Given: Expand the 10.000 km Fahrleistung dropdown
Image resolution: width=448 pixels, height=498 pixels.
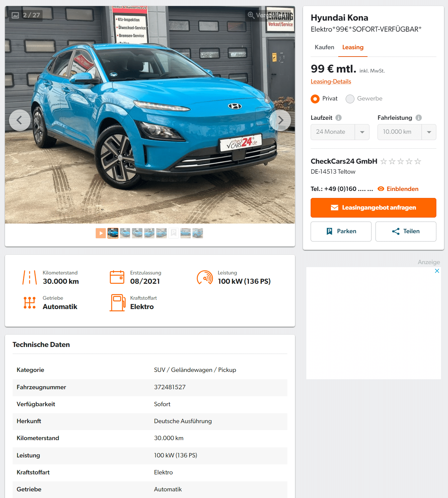Looking at the screenshot, I should [x=407, y=132].
